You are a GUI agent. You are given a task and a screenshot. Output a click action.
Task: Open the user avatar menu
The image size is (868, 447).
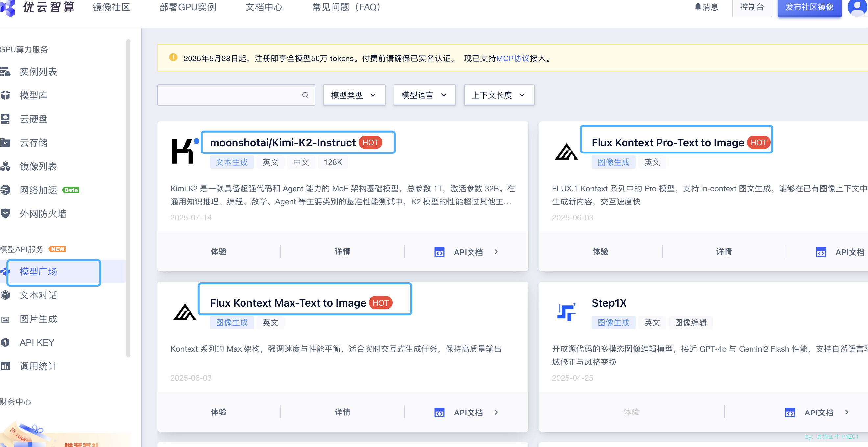[x=857, y=8]
